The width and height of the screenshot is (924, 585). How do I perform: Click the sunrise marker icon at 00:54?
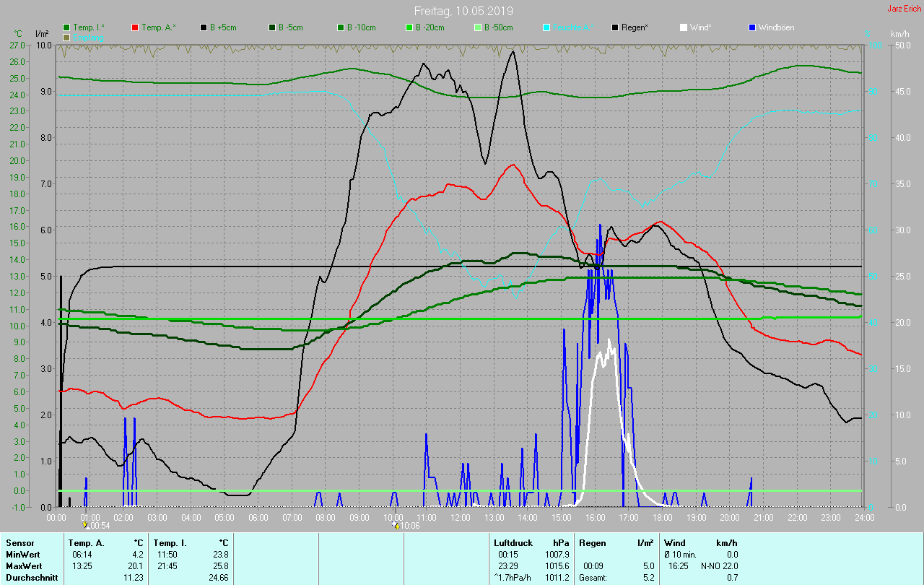point(87,525)
